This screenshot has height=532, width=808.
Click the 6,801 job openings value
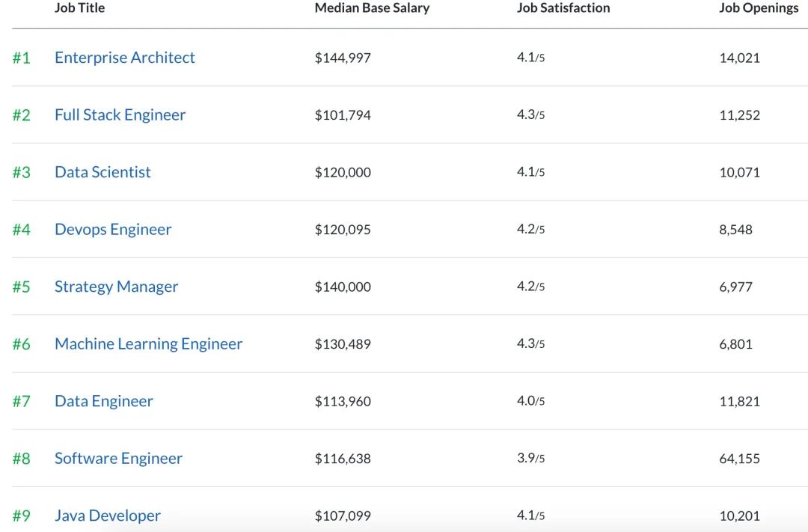[735, 344]
